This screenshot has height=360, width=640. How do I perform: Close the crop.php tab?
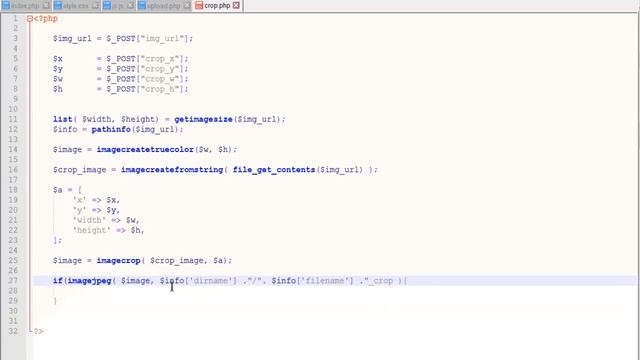coord(236,6)
